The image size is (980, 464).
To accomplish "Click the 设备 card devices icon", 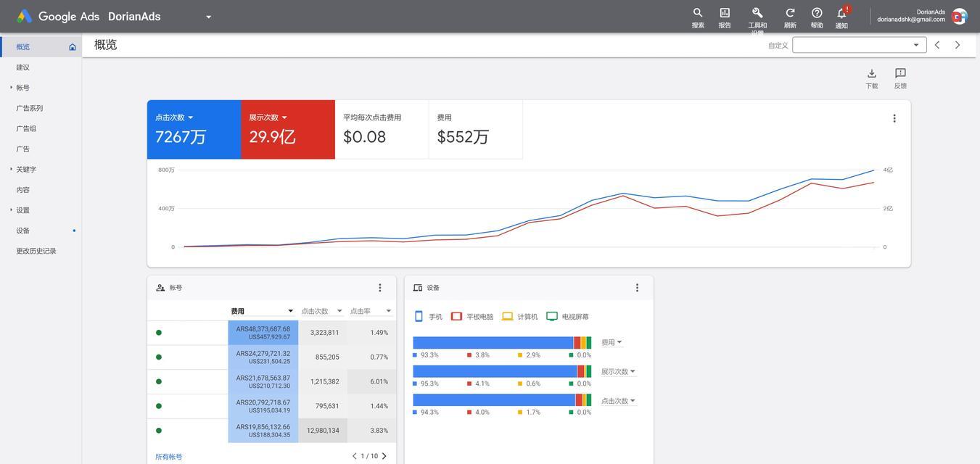I will [x=418, y=288].
